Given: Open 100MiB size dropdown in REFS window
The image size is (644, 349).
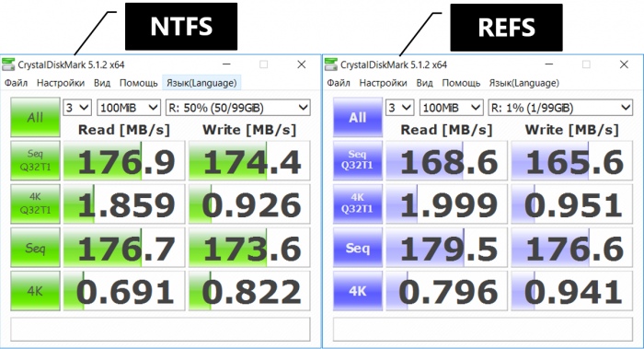Looking at the screenshot, I should point(451,108).
